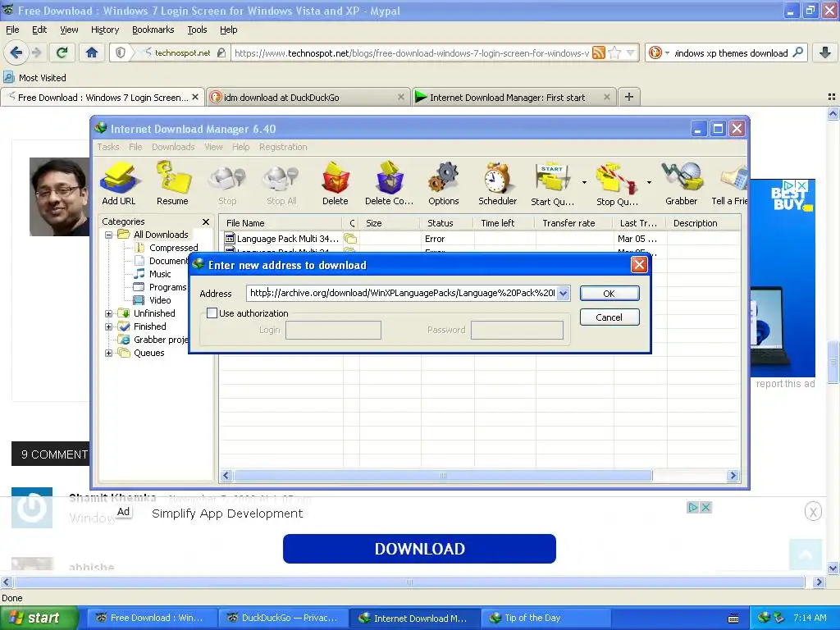Viewport: 840px width, 630px height.
Task: Click the Resume toolbar icon
Action: [172, 184]
